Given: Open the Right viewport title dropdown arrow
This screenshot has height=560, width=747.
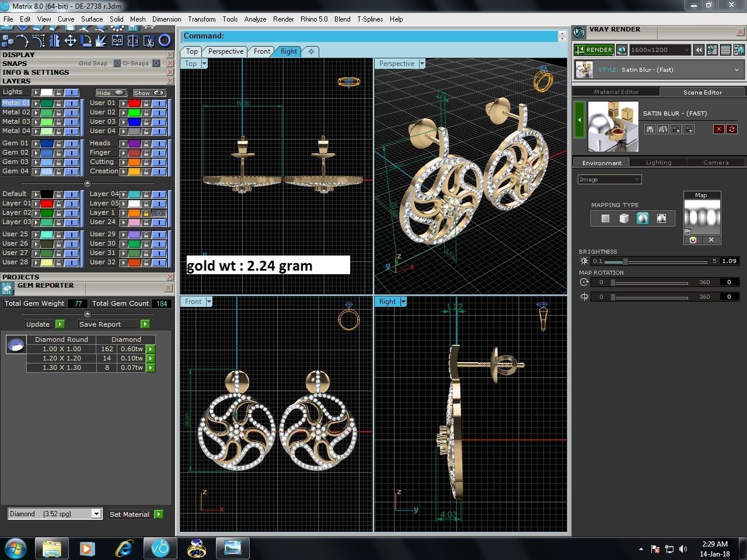Looking at the screenshot, I should click(403, 302).
